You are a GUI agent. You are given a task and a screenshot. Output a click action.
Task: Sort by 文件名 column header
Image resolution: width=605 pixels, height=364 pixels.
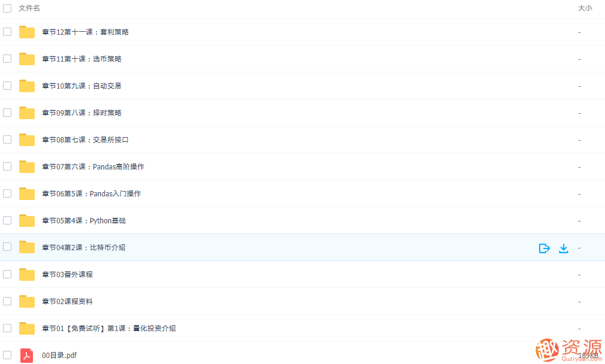pos(29,8)
